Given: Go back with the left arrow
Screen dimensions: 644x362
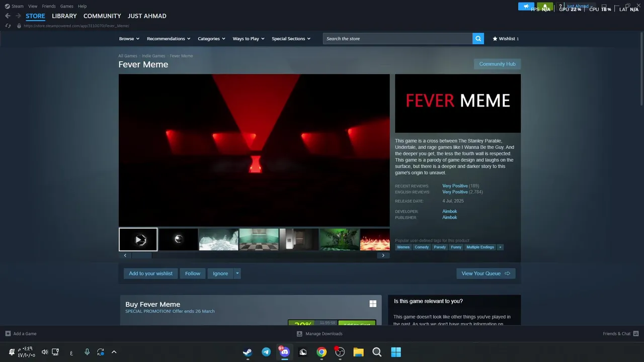Looking at the screenshot, I should tap(8, 16).
